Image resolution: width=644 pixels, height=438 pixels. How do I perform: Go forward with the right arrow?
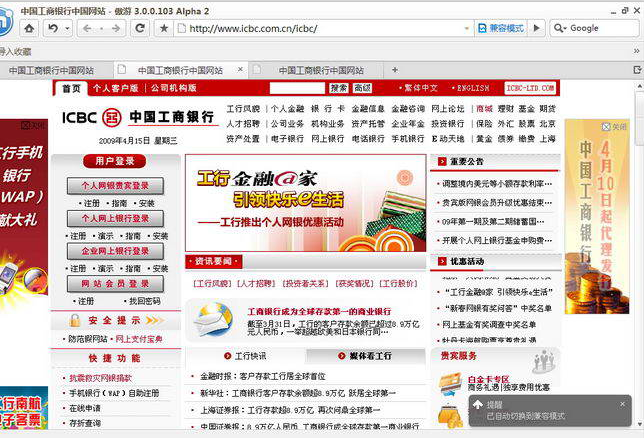click(116, 28)
